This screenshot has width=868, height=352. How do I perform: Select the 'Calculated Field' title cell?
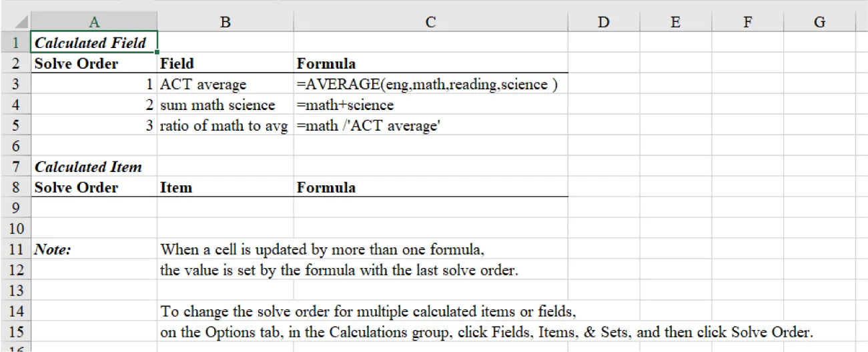[94, 43]
